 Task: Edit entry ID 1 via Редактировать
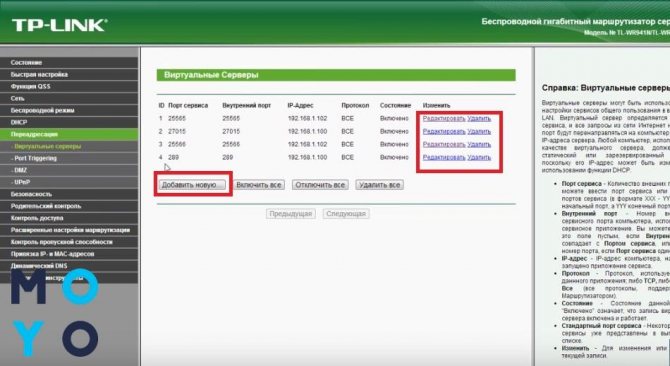(x=444, y=118)
